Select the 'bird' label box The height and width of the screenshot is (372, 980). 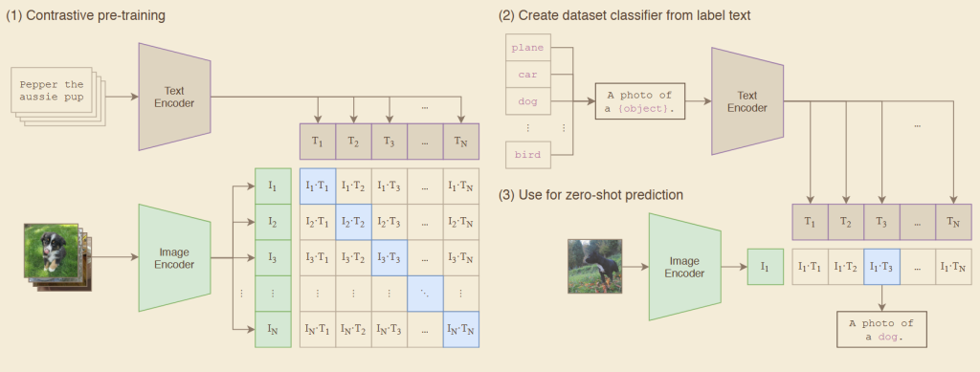click(x=527, y=155)
